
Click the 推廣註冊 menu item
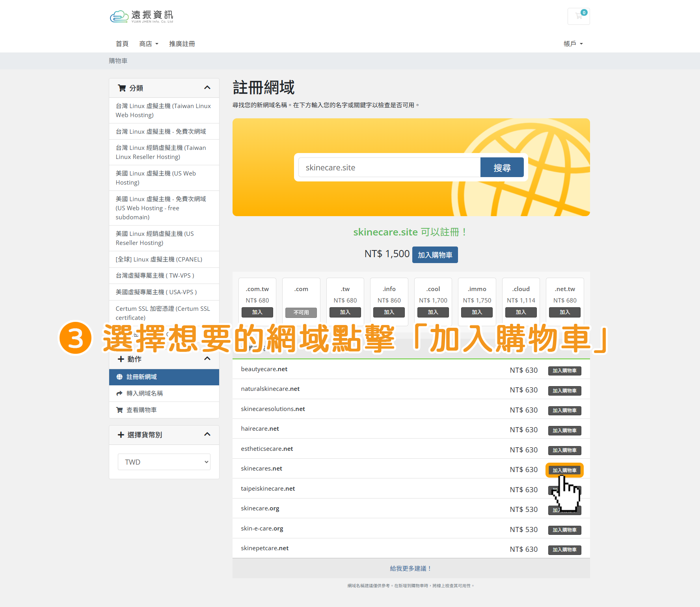pyautogui.click(x=182, y=43)
